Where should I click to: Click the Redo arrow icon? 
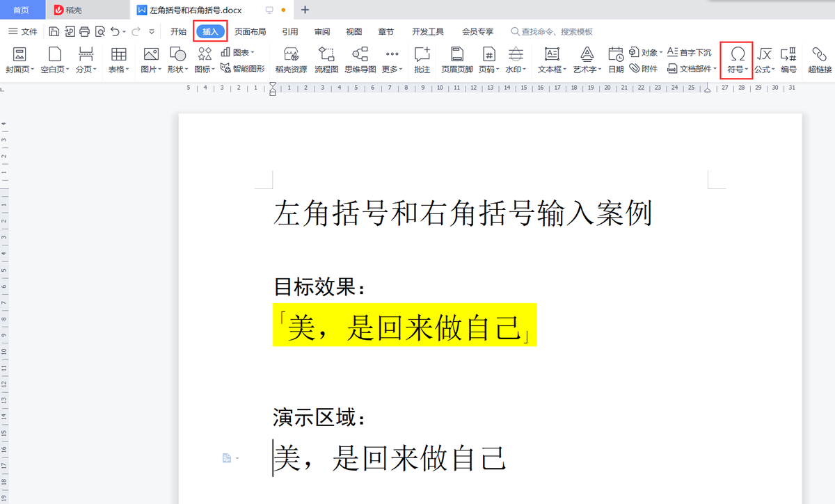point(135,31)
